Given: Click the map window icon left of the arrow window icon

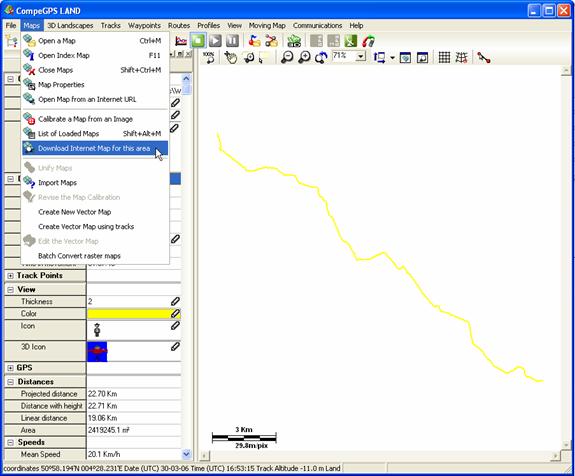Looking at the screenshot, I should click(x=405, y=58).
